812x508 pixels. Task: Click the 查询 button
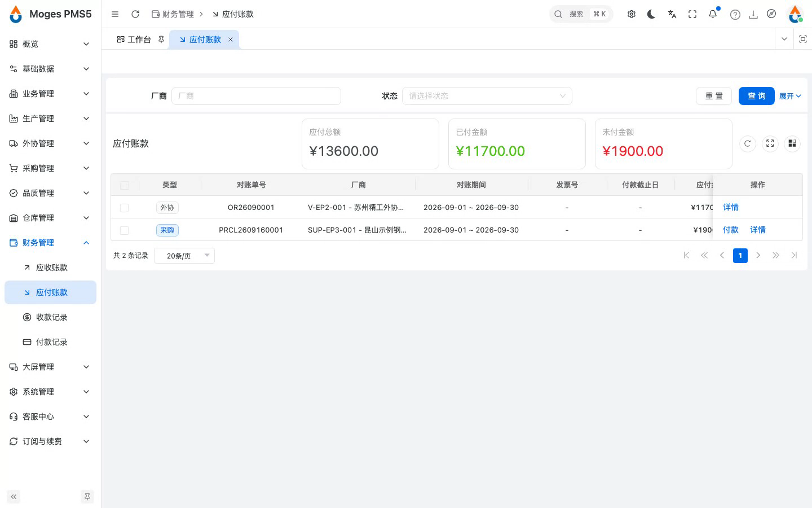click(757, 96)
